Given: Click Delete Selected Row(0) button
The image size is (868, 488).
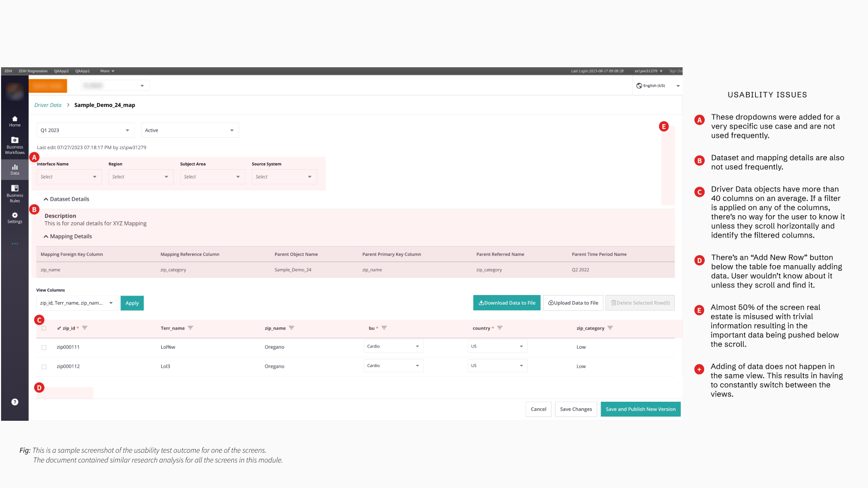Looking at the screenshot, I should pyautogui.click(x=640, y=303).
